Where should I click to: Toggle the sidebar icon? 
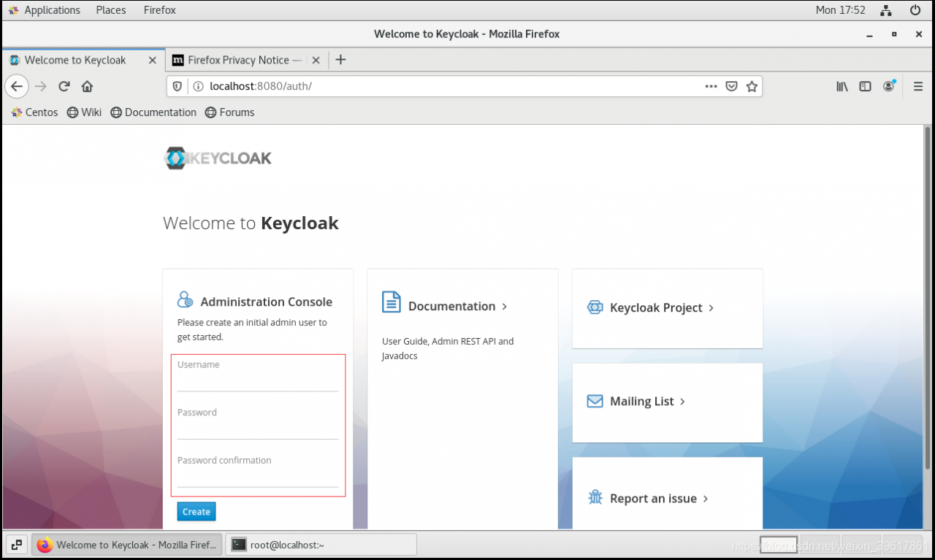[x=865, y=86]
